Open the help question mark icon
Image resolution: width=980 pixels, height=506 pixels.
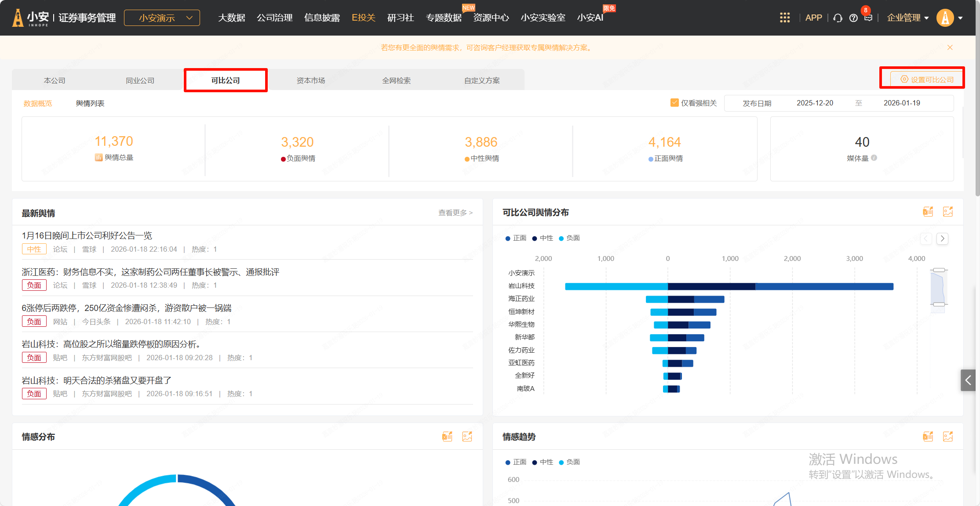coord(853,18)
